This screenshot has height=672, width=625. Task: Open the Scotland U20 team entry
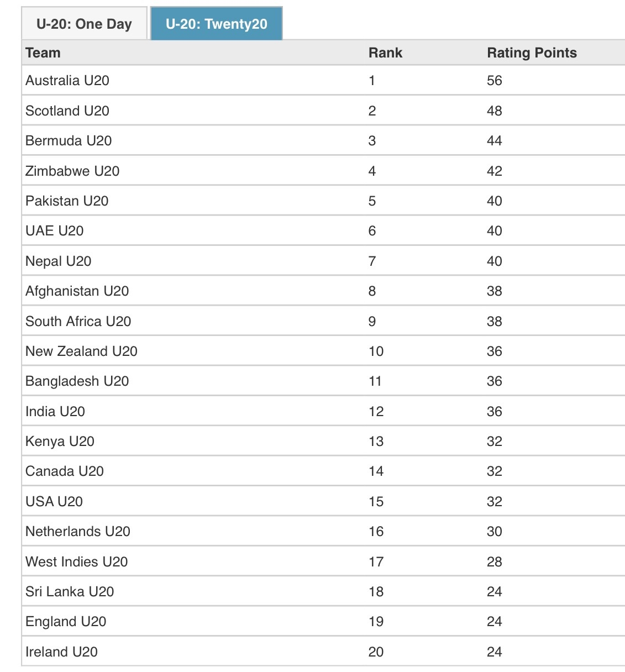(67, 111)
